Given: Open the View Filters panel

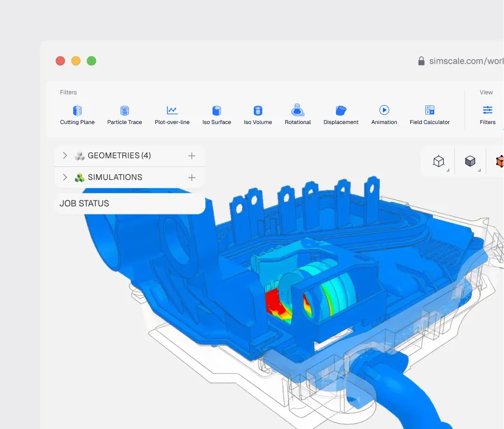Looking at the screenshot, I should tap(488, 115).
